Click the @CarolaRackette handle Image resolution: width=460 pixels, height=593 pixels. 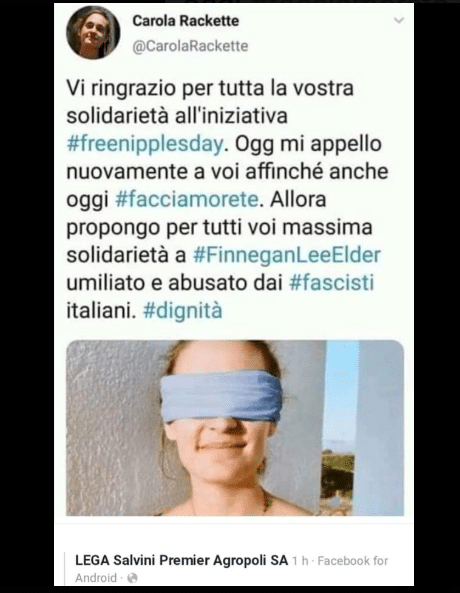tap(190, 46)
